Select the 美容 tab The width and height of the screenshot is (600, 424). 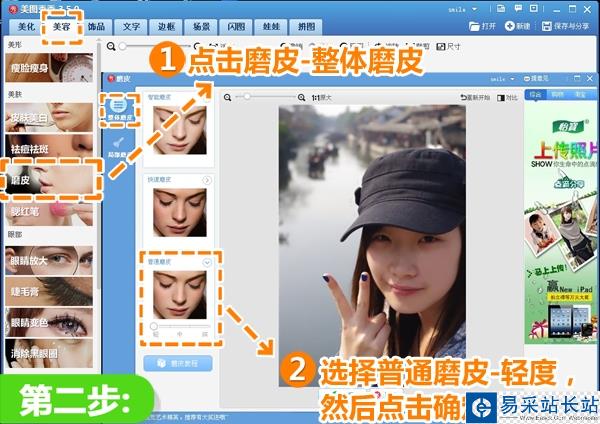point(61,26)
